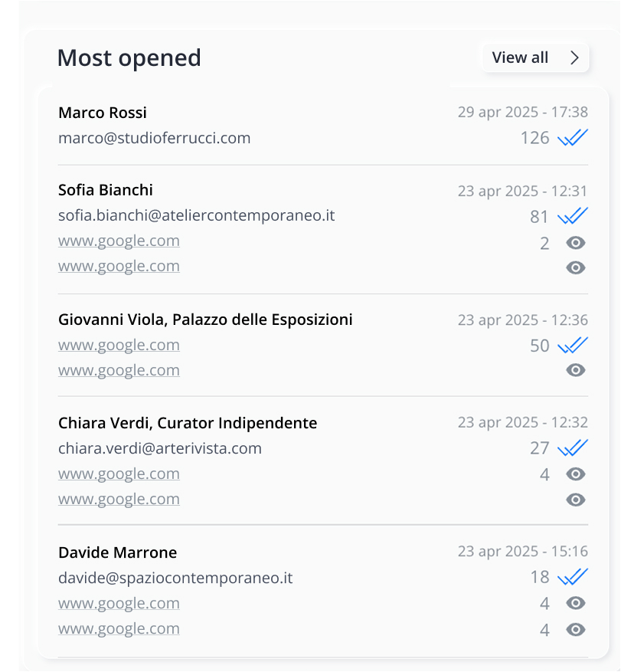Click chiara.verdi@arterivista.com email address
621x672 pixels.
pos(160,448)
